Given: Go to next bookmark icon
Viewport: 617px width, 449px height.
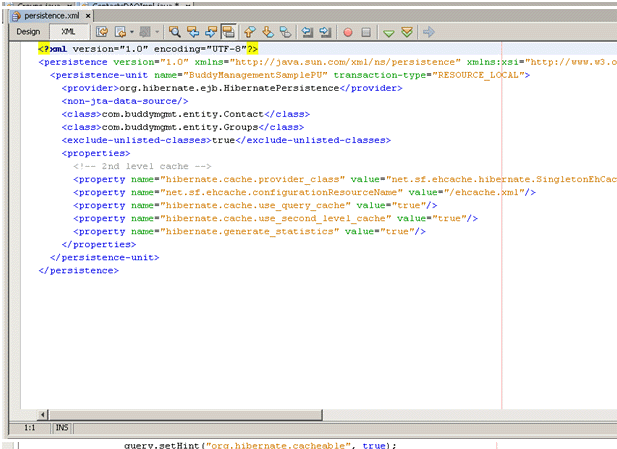Looking at the screenshot, I should pyautogui.click(x=268, y=32).
